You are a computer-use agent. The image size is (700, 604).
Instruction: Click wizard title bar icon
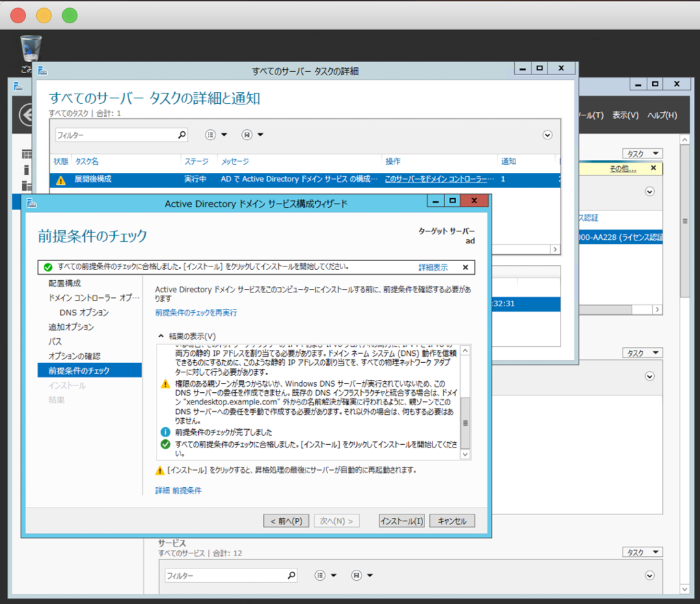tap(31, 204)
